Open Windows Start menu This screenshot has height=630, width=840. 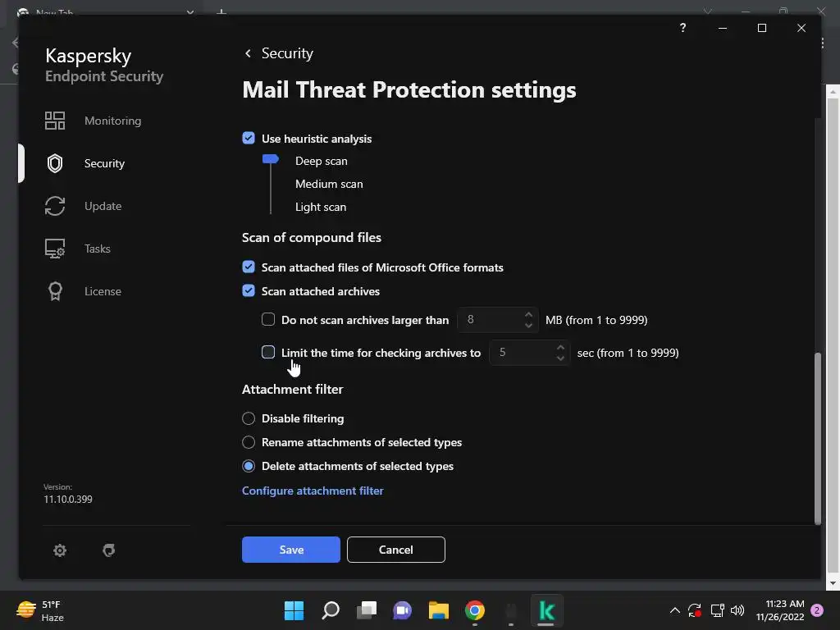tap(294, 610)
